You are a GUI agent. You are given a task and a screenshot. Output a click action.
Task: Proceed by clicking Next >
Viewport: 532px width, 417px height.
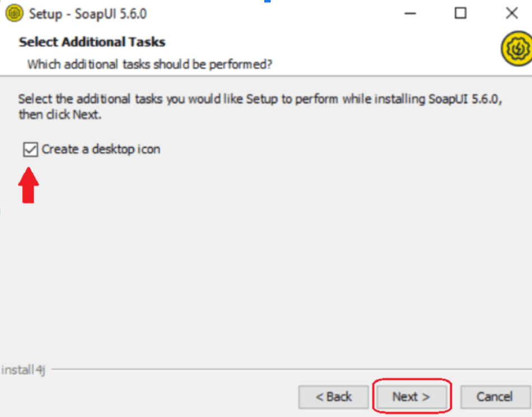(411, 397)
